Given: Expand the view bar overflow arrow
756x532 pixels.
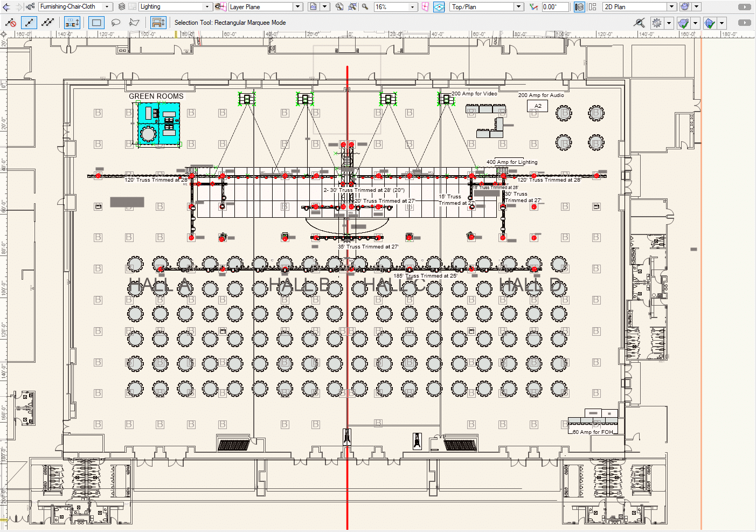Looking at the screenshot, I should [x=744, y=6].
